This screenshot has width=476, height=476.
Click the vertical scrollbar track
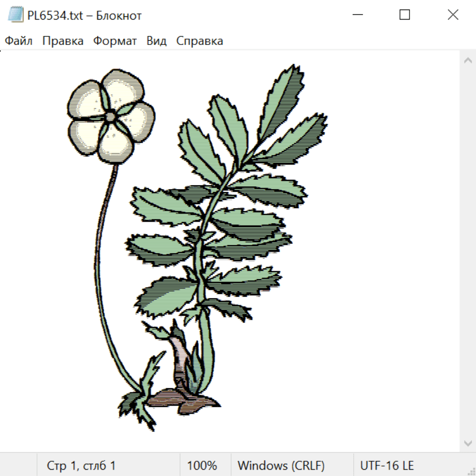click(468, 252)
